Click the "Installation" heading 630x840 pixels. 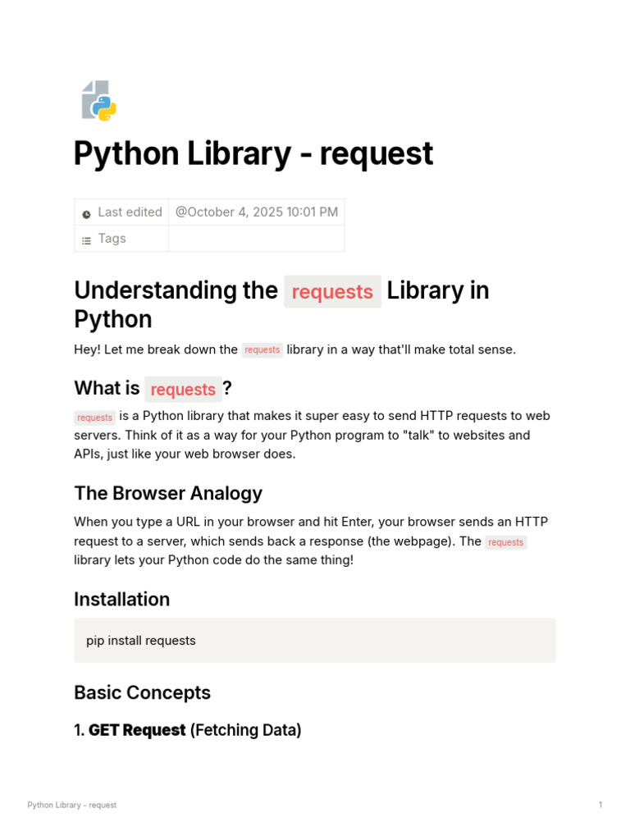[x=121, y=600]
